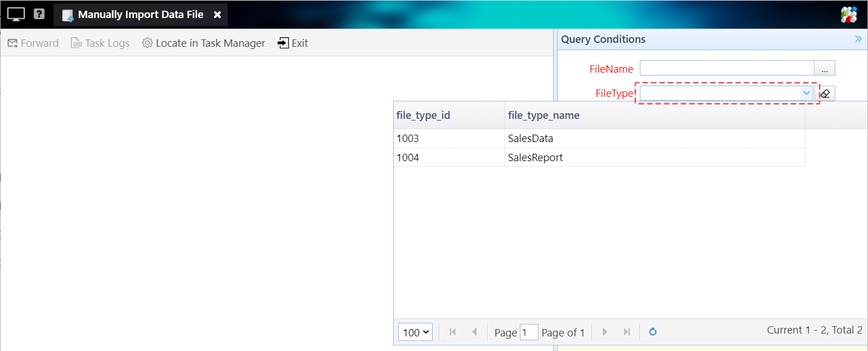Go to the previous page arrow
This screenshot has height=351, width=868.
click(x=474, y=332)
